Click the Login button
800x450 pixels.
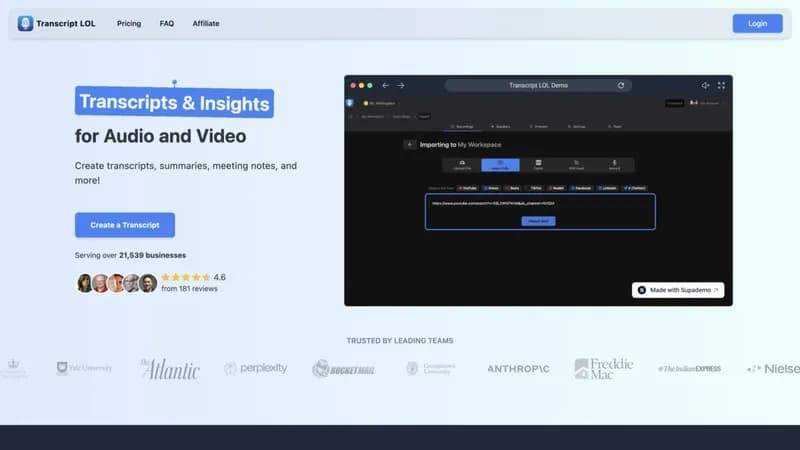pos(757,23)
